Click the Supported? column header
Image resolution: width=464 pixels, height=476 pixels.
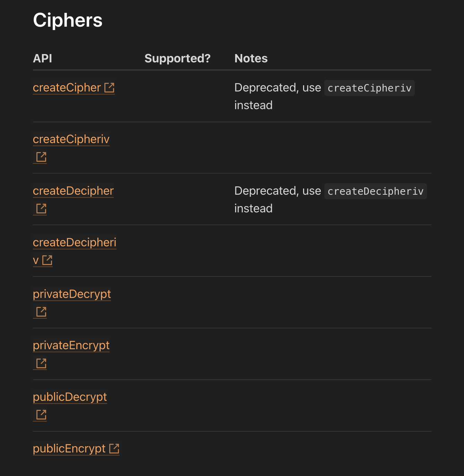click(178, 58)
